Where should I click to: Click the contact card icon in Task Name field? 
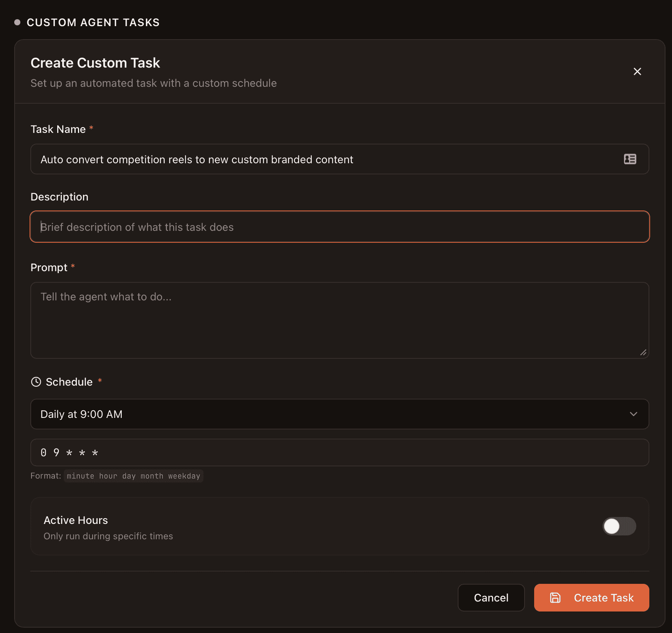(x=630, y=159)
